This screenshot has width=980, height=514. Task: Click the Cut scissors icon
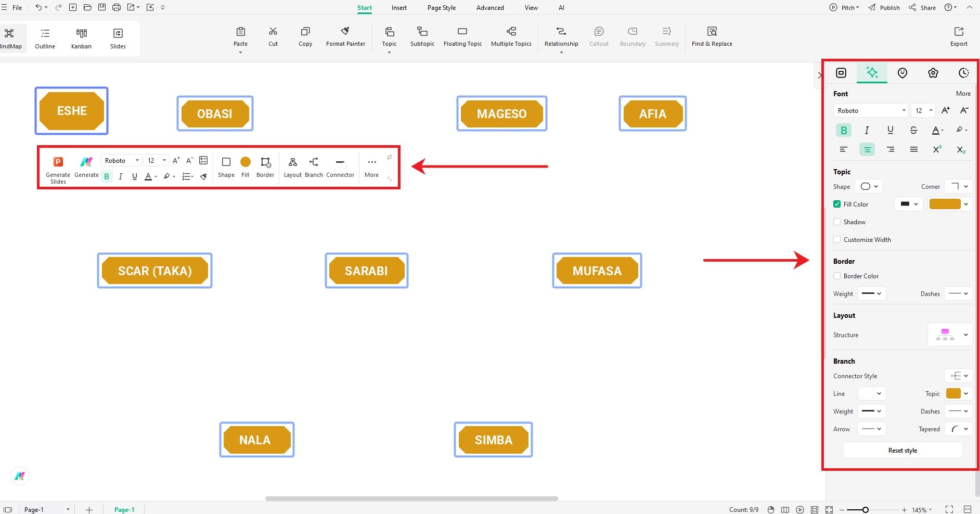pyautogui.click(x=273, y=32)
